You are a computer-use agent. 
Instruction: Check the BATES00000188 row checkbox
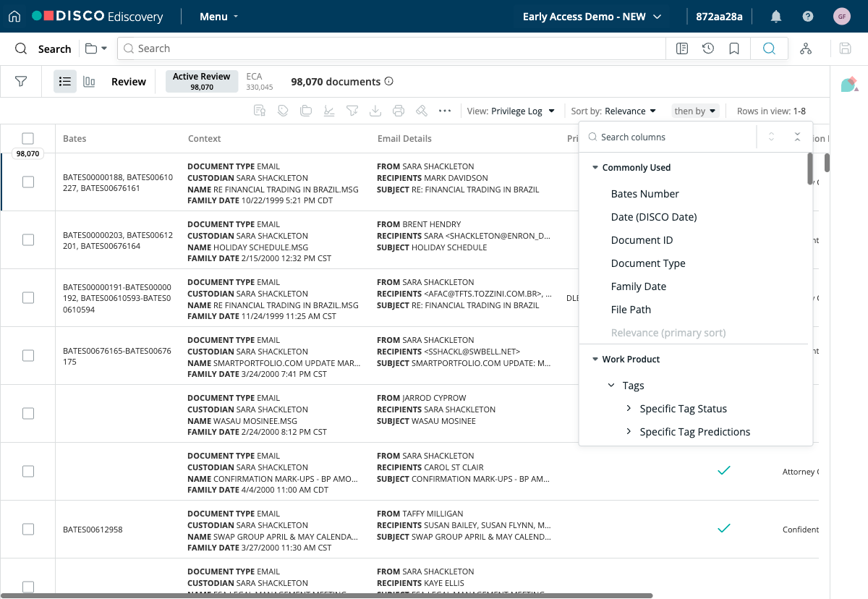(27, 182)
